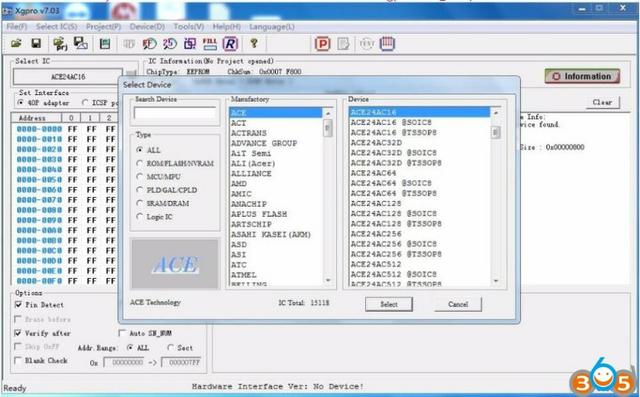Select ALI(Acer) in the Manufactory list
The height and width of the screenshot is (397, 640).
coord(253,163)
